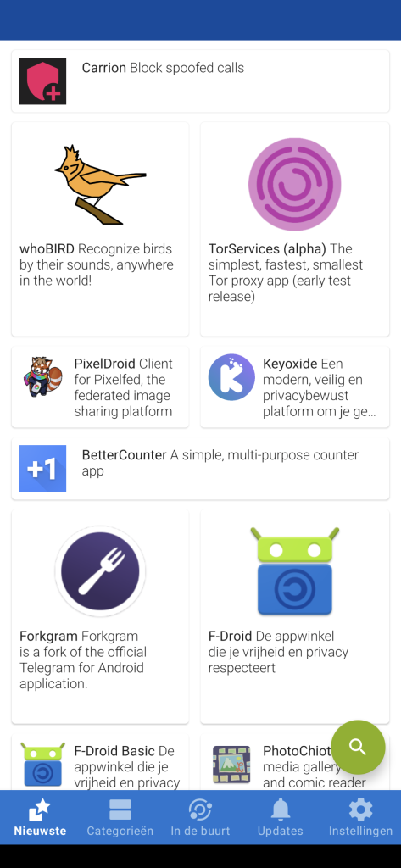Tap the PhotoChiotte gallery icon
Screen dimensions: 401x868
pyautogui.click(x=231, y=765)
